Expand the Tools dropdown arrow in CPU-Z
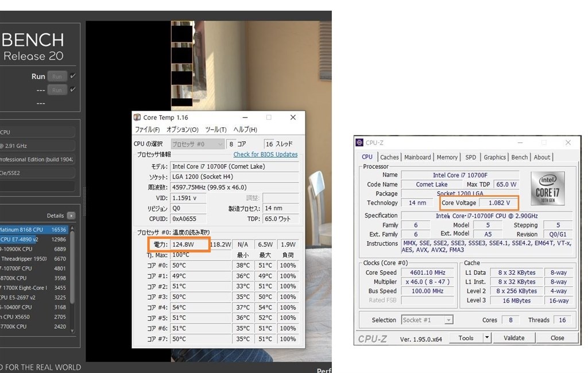Viewport: 588px width, 373px height. point(487,337)
